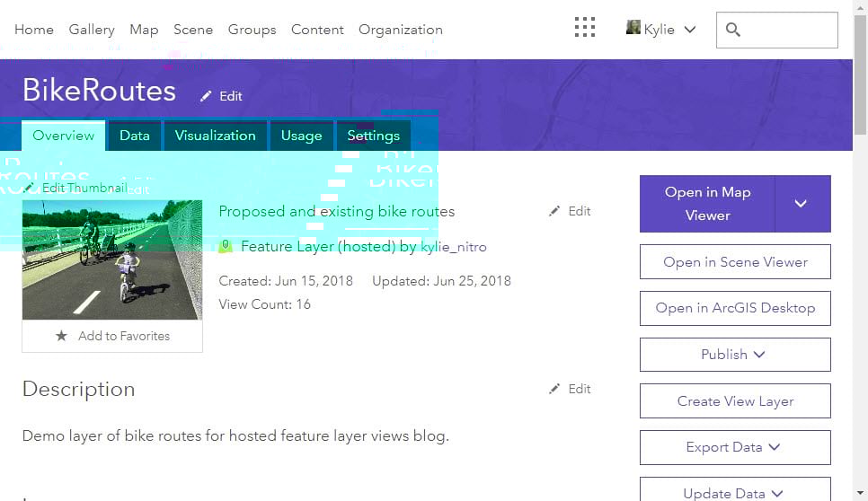Click the "Updated: Jun 25, 2018" text

tap(441, 281)
